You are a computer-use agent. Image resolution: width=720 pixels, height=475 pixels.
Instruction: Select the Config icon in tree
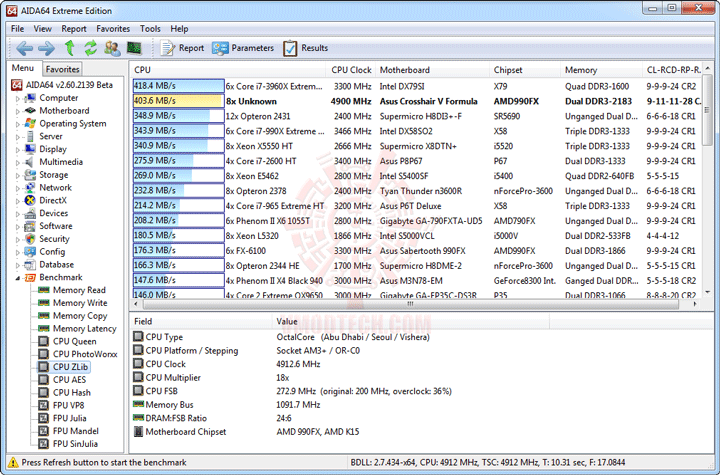30,252
